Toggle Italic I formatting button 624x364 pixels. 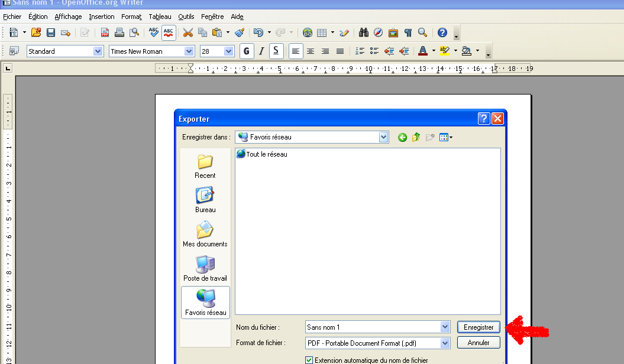click(x=261, y=51)
